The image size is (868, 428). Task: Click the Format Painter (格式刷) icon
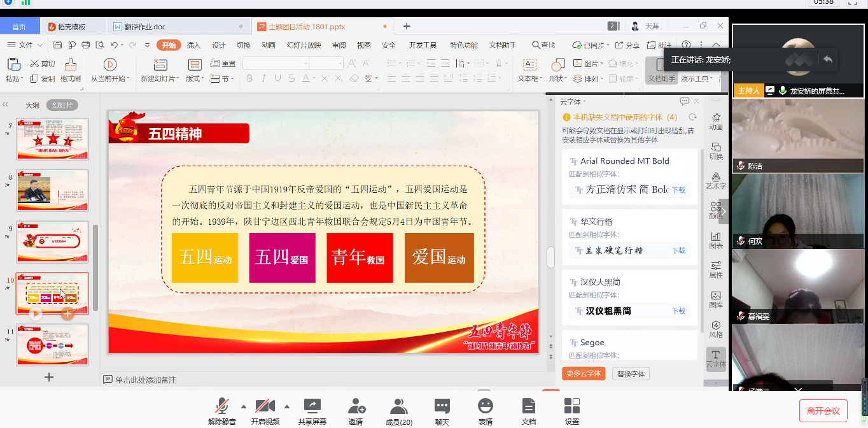point(70,65)
